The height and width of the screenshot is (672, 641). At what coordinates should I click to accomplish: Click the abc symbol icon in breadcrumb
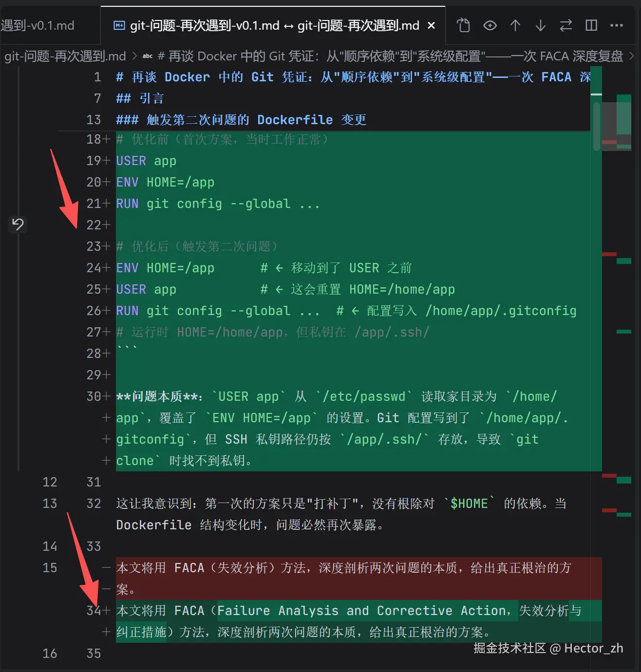click(148, 56)
